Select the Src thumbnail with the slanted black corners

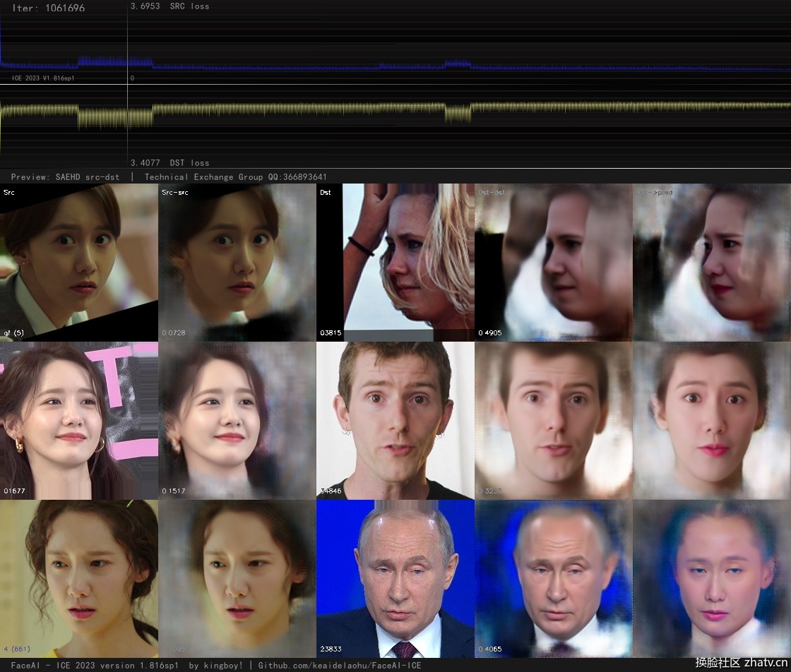[78, 262]
